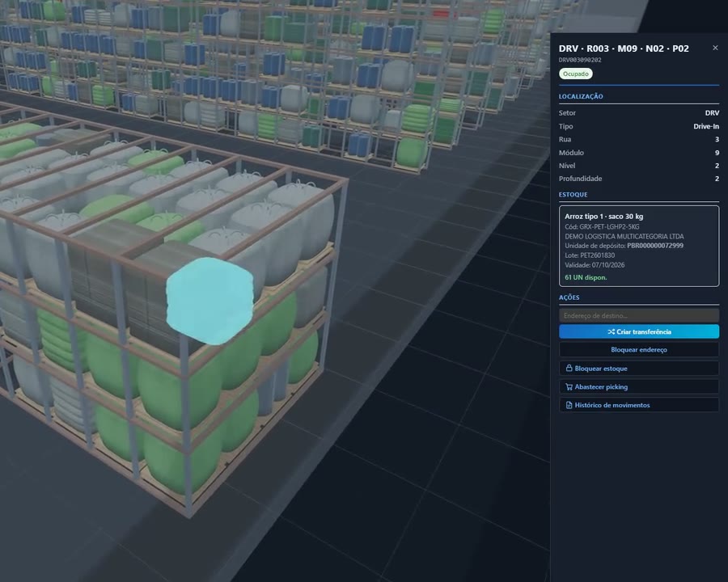Click the shuffle icon in Criar transferência

coord(611,332)
